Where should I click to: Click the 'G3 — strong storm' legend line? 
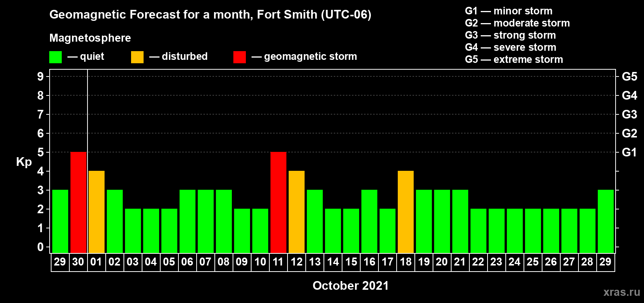coord(511,35)
